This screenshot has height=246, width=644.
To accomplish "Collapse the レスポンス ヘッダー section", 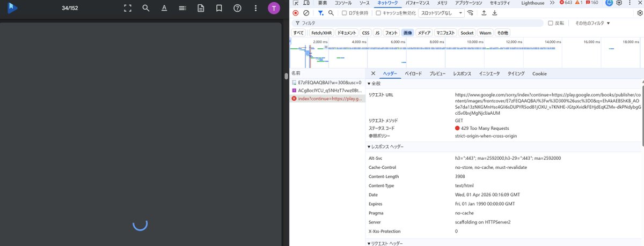I will point(385,146).
